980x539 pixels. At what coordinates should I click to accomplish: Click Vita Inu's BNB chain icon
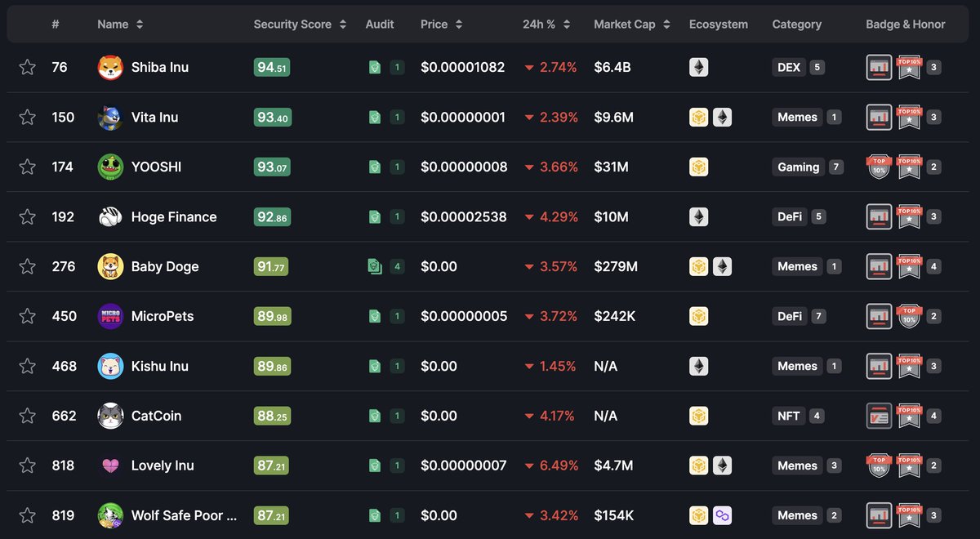698,117
